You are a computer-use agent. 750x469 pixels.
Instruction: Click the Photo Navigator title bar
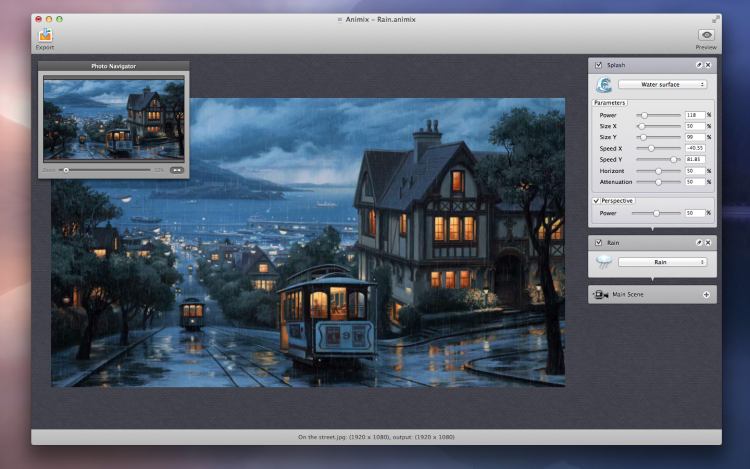pyautogui.click(x=114, y=66)
